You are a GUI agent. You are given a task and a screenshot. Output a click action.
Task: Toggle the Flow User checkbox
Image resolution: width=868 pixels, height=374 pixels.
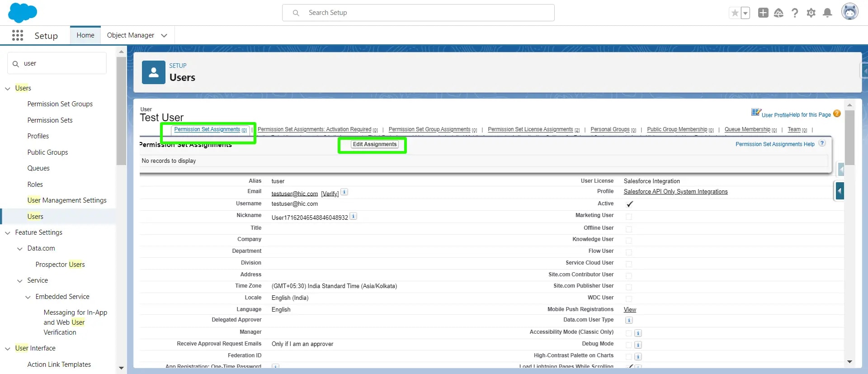629,252
